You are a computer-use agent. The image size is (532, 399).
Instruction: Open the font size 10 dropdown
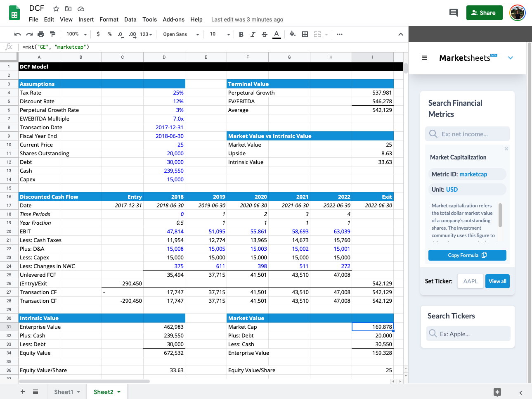click(220, 34)
